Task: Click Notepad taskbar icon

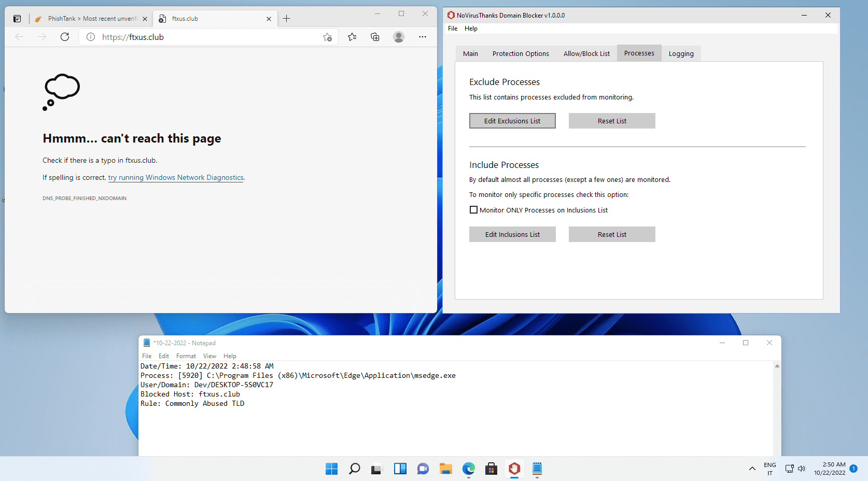Action: click(x=537, y=469)
